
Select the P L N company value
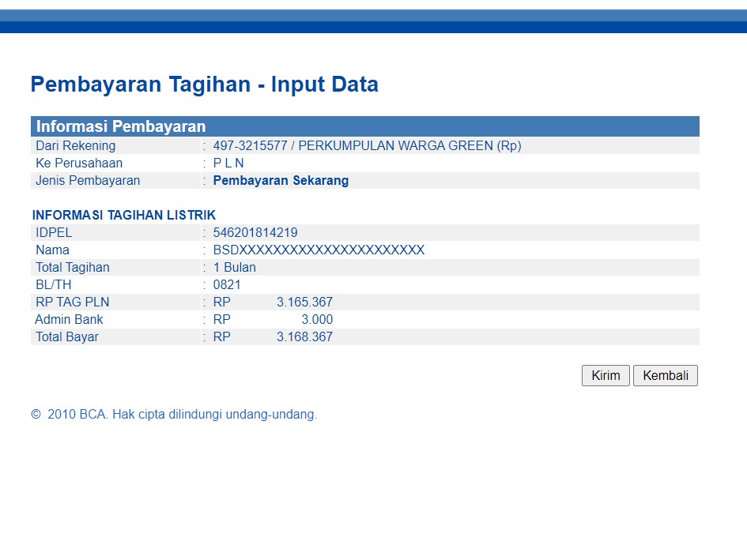tap(228, 163)
